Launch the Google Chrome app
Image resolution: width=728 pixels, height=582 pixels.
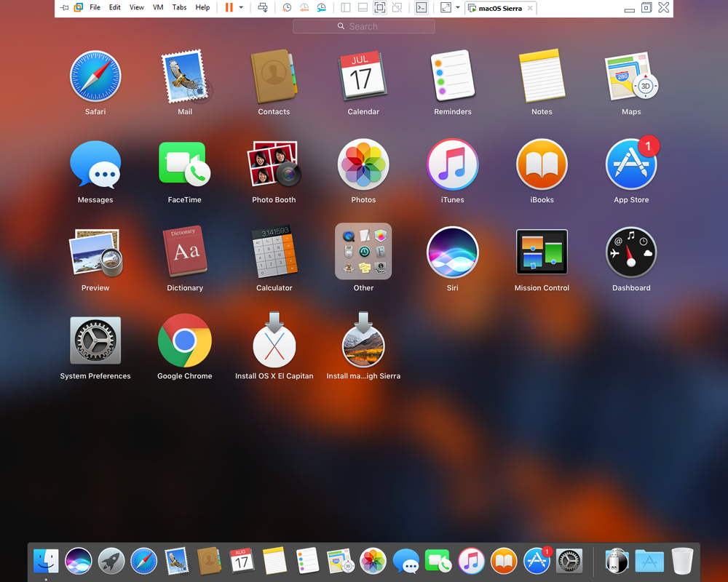[185, 340]
